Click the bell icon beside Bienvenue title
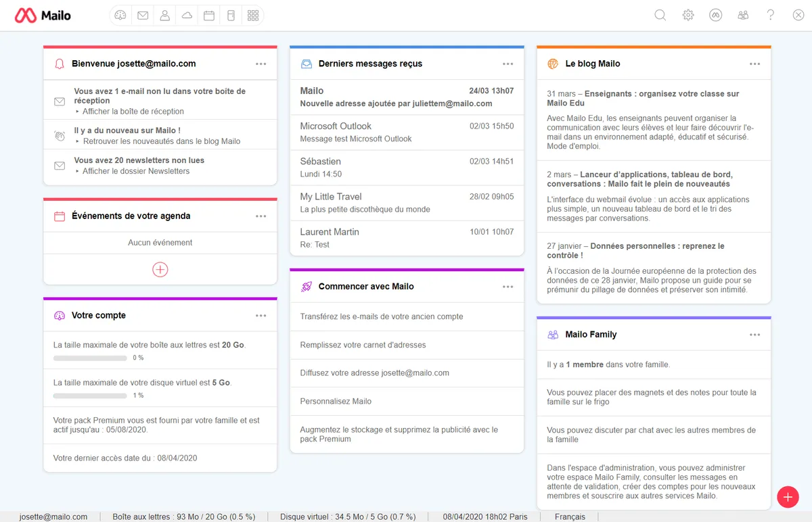This screenshot has height=522, width=812. click(59, 64)
